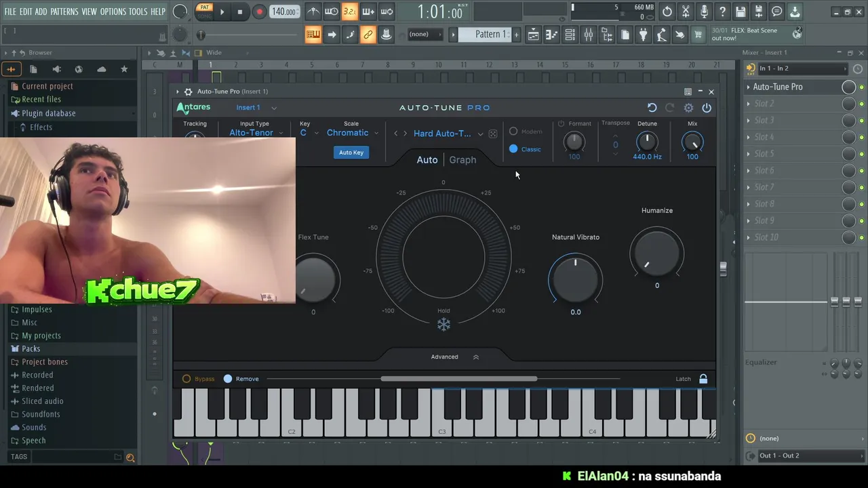This screenshot has height=488, width=868.
Task: Open the content shop cart icon
Action: tap(698, 35)
